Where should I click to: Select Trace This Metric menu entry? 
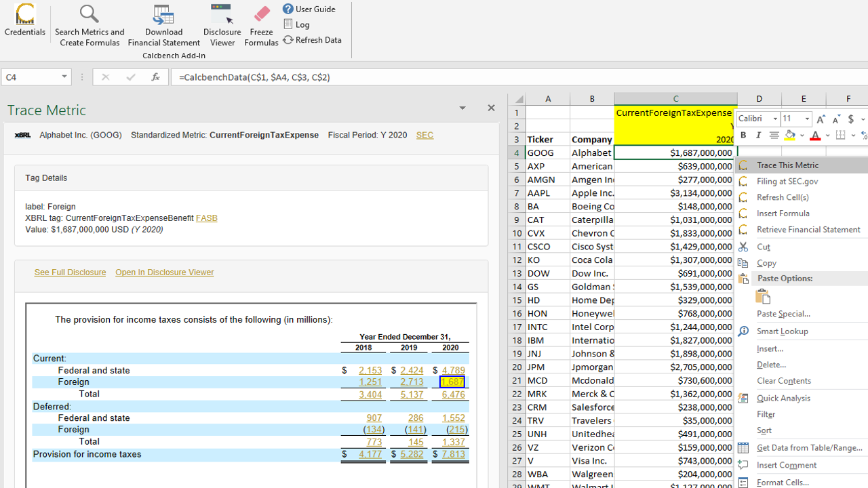(x=787, y=165)
